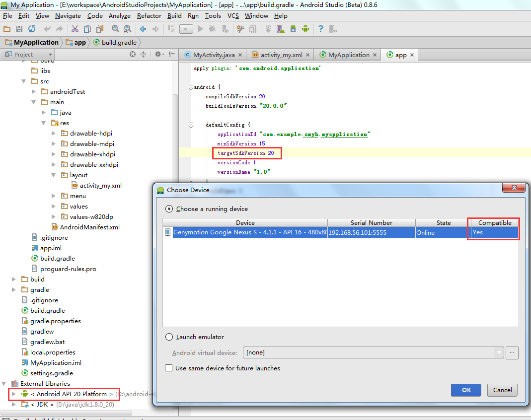
Task: Click the Make Project binary icon
Action: click(x=171, y=29)
